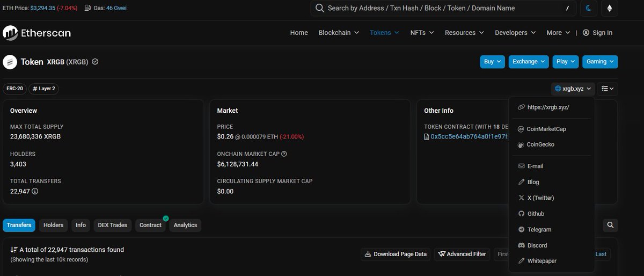Expand the Blockchain menu
Viewport: 644px width, 276px height.
click(339, 33)
